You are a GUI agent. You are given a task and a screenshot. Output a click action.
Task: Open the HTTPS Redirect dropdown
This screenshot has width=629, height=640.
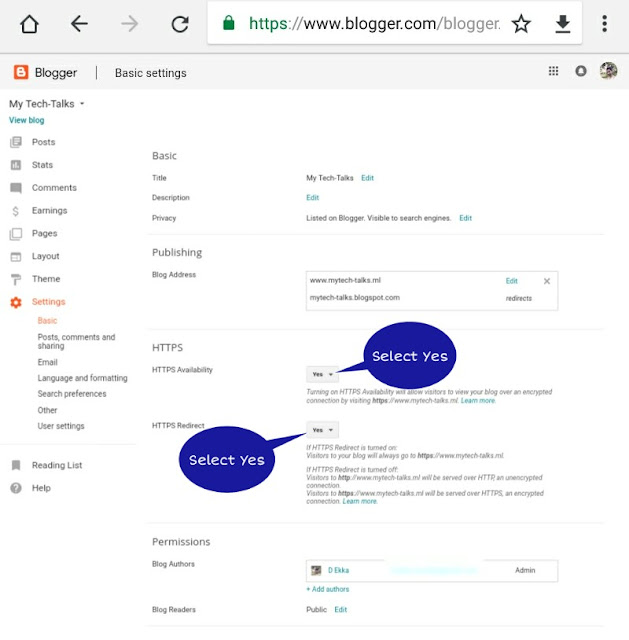click(x=322, y=430)
